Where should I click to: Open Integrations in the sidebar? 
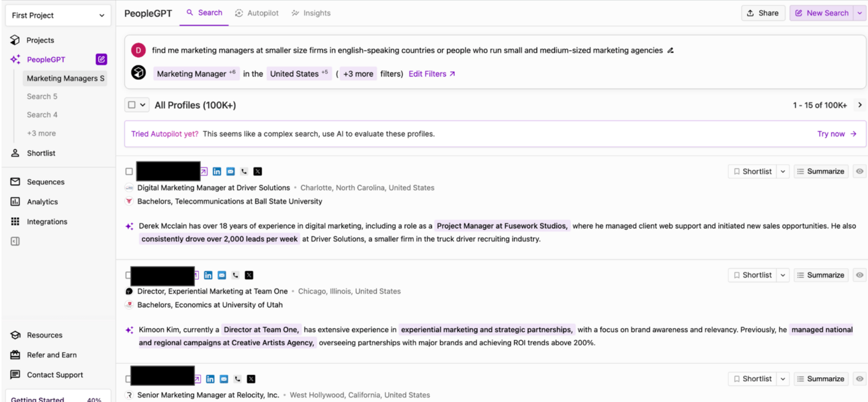[46, 222]
